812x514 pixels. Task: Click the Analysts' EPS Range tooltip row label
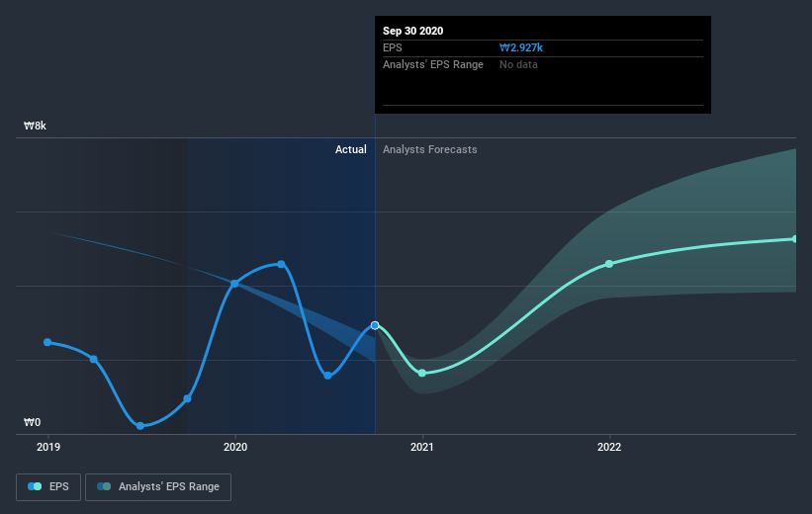pyautogui.click(x=433, y=64)
